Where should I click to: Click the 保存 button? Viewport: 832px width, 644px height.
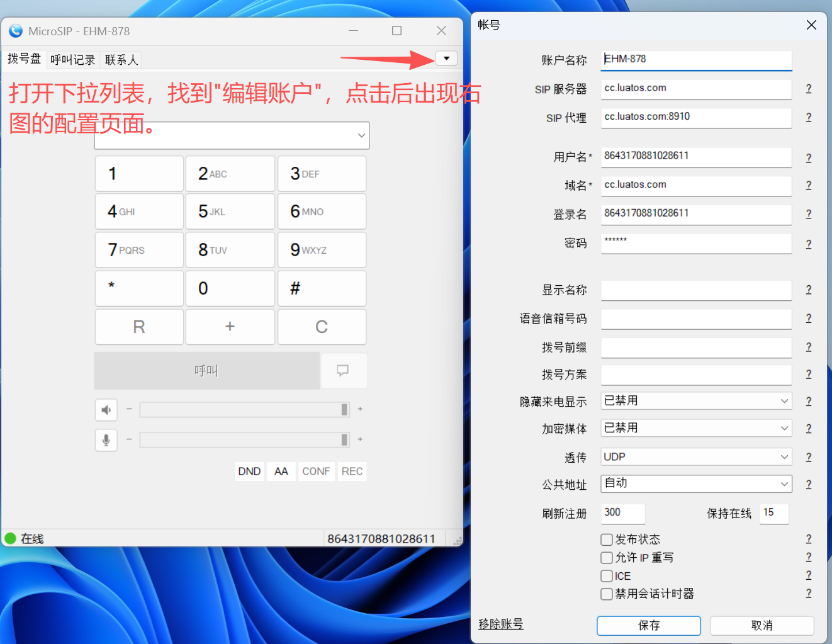(x=649, y=626)
